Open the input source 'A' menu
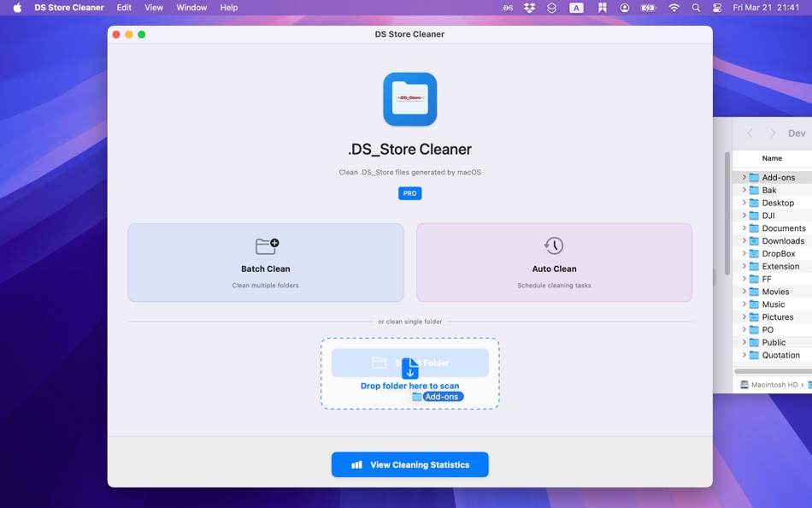The image size is (812, 508). tap(576, 8)
